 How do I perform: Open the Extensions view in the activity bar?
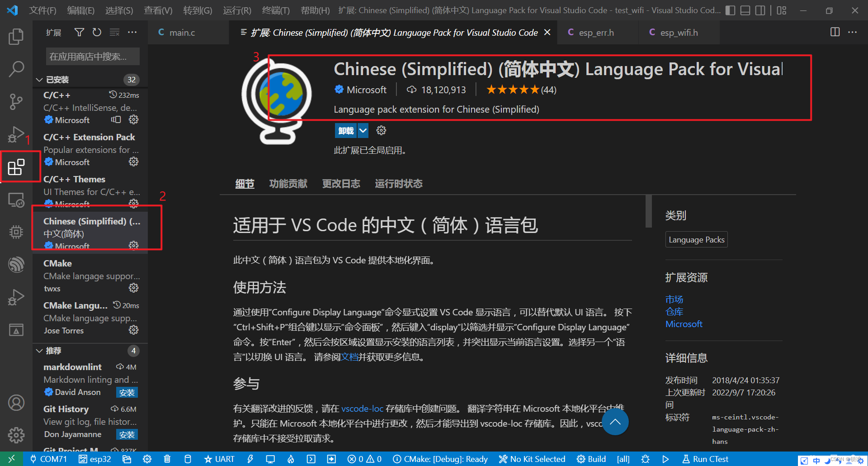click(x=16, y=167)
